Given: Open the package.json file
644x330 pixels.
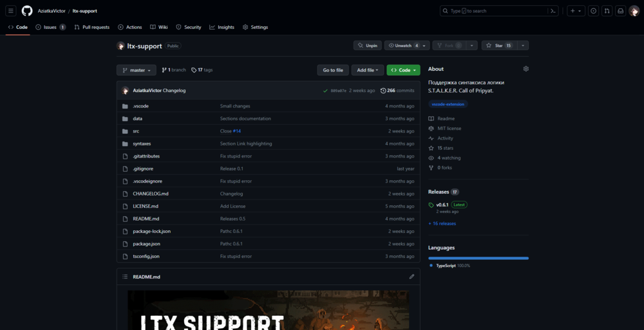Looking at the screenshot, I should tap(146, 244).
